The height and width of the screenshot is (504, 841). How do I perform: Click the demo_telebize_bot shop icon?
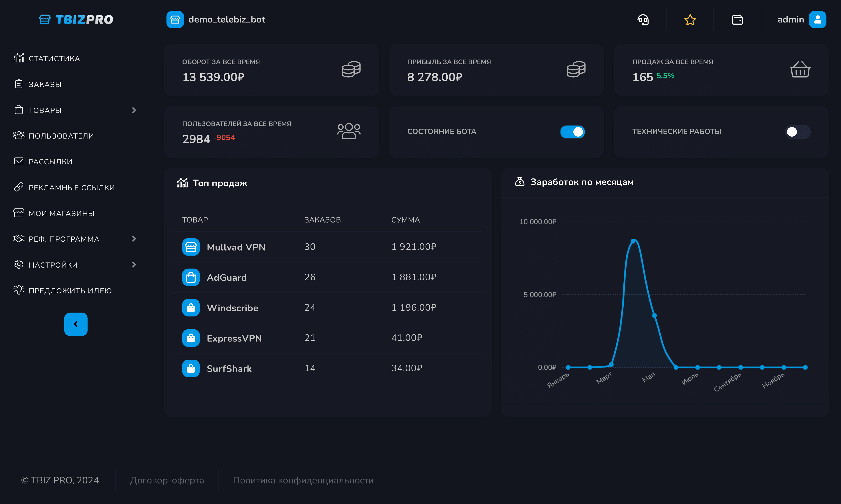tap(175, 20)
